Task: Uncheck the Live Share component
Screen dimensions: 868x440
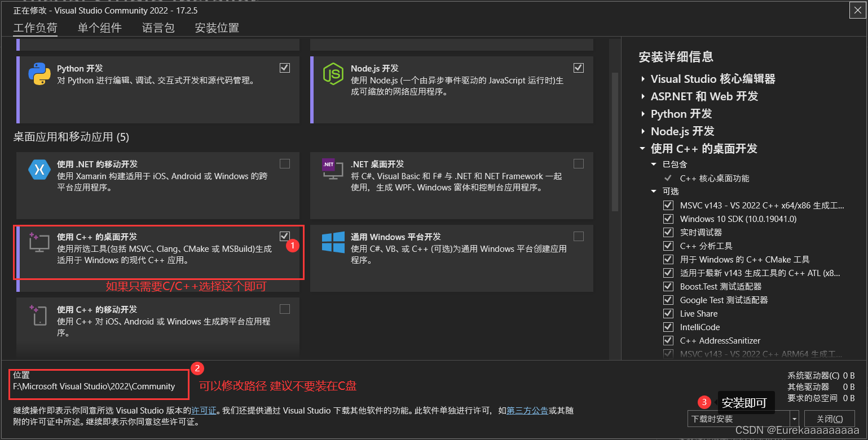Action: [668, 313]
